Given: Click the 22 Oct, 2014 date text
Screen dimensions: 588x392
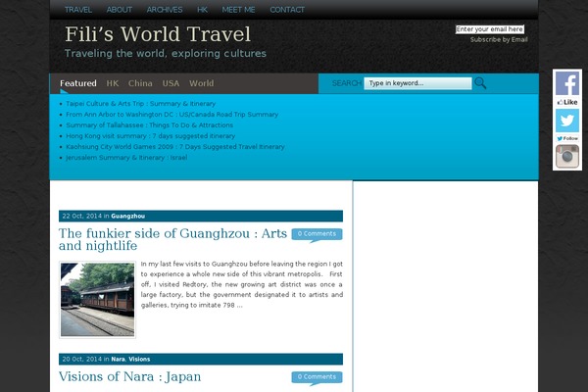Looking at the screenshot, I should (81, 216).
